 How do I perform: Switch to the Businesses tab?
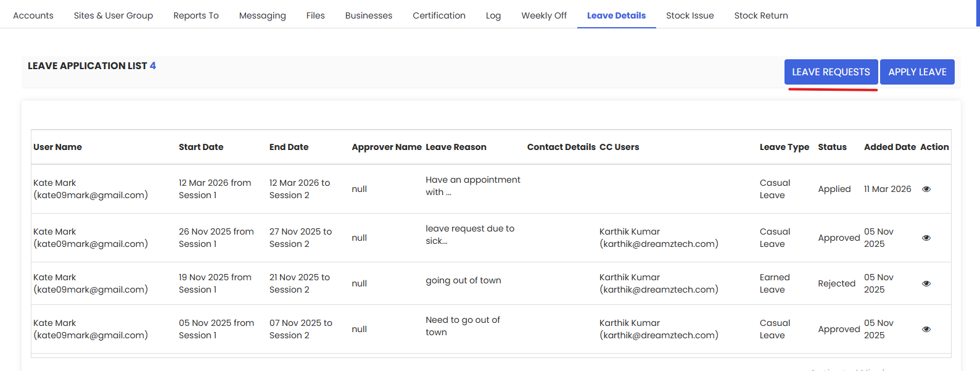369,15
